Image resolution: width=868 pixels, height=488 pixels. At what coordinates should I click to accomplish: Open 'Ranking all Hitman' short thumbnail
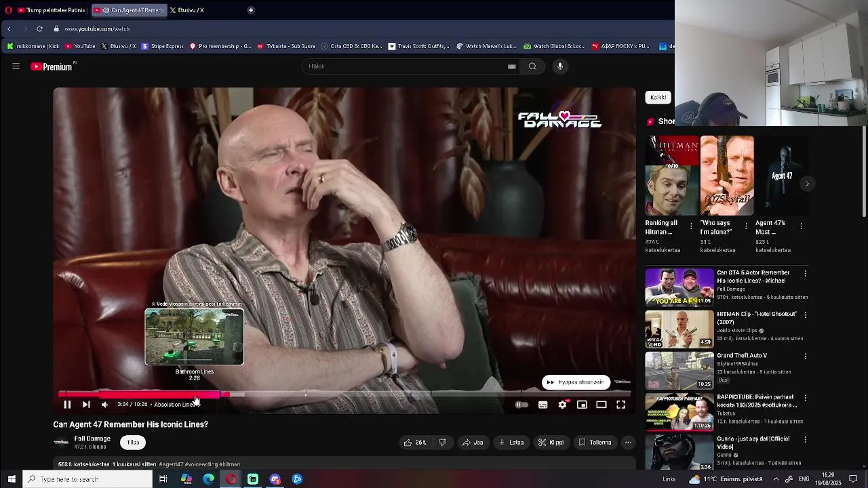[671, 176]
